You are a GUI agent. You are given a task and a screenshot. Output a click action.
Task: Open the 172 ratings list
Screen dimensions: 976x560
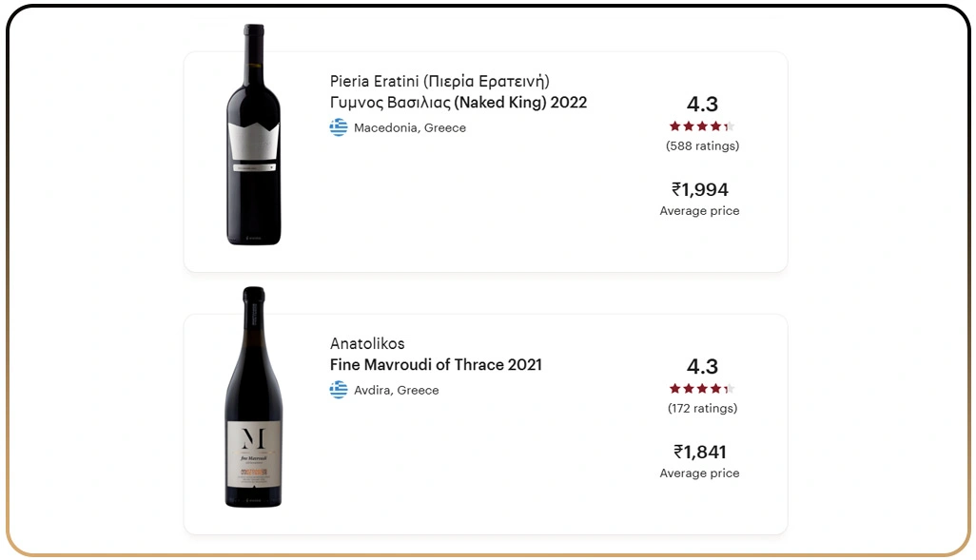(x=703, y=408)
